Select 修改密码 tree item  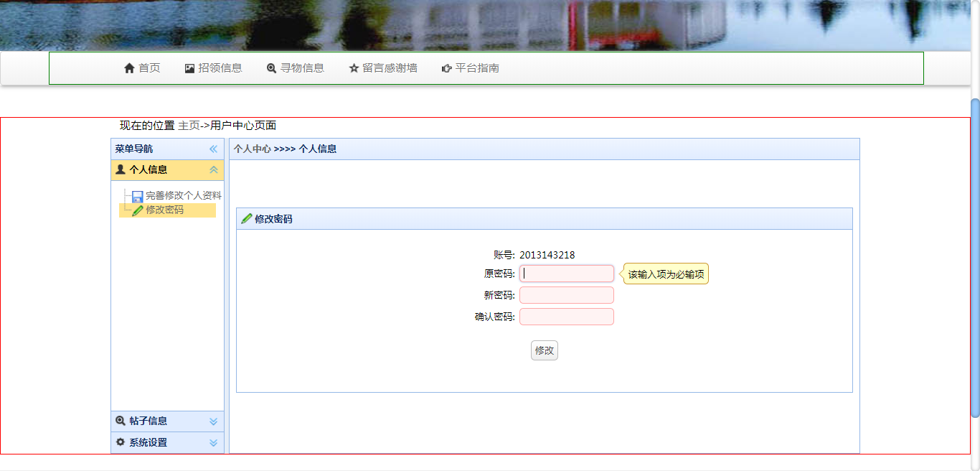(x=165, y=210)
